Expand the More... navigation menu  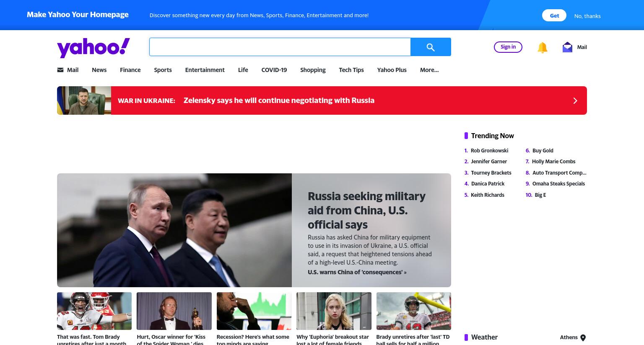[x=429, y=70]
